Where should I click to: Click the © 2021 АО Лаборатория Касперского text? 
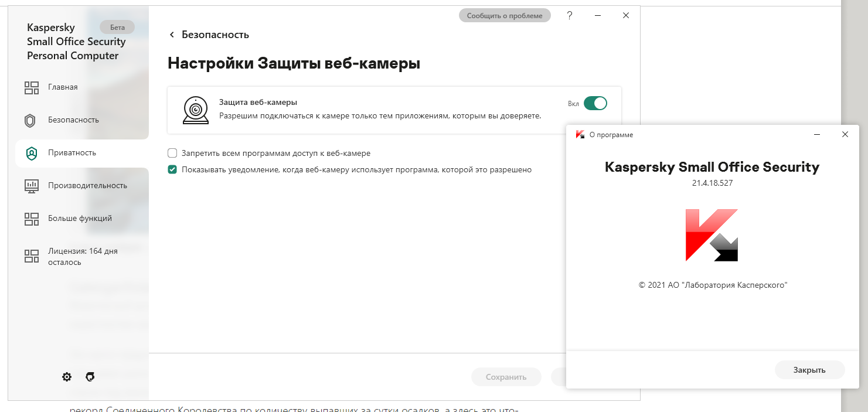click(x=713, y=285)
